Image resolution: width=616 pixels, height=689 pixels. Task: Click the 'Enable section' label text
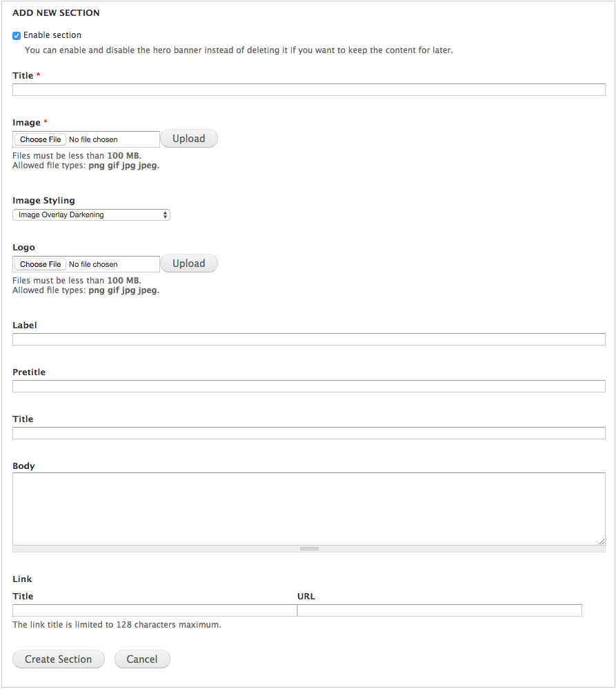point(52,35)
